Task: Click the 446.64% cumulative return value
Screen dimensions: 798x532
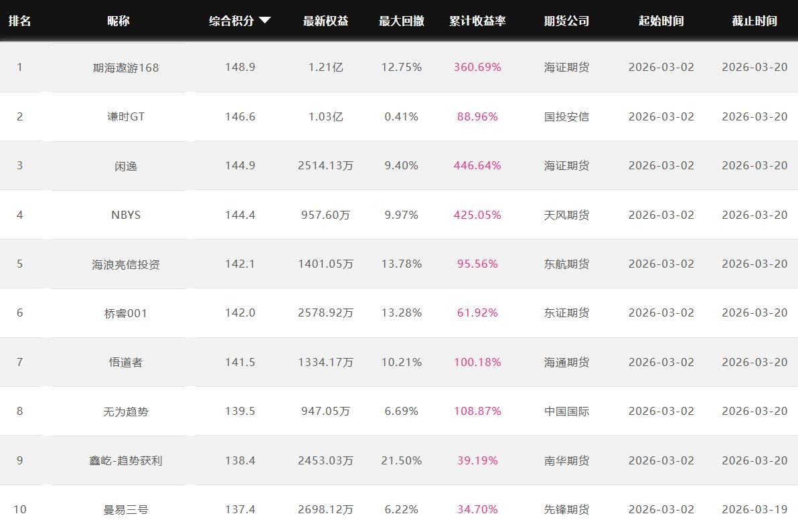Action: (x=477, y=165)
